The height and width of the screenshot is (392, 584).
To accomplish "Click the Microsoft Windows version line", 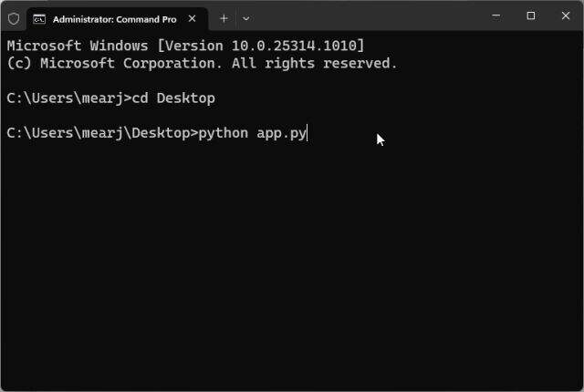I will click(x=186, y=46).
